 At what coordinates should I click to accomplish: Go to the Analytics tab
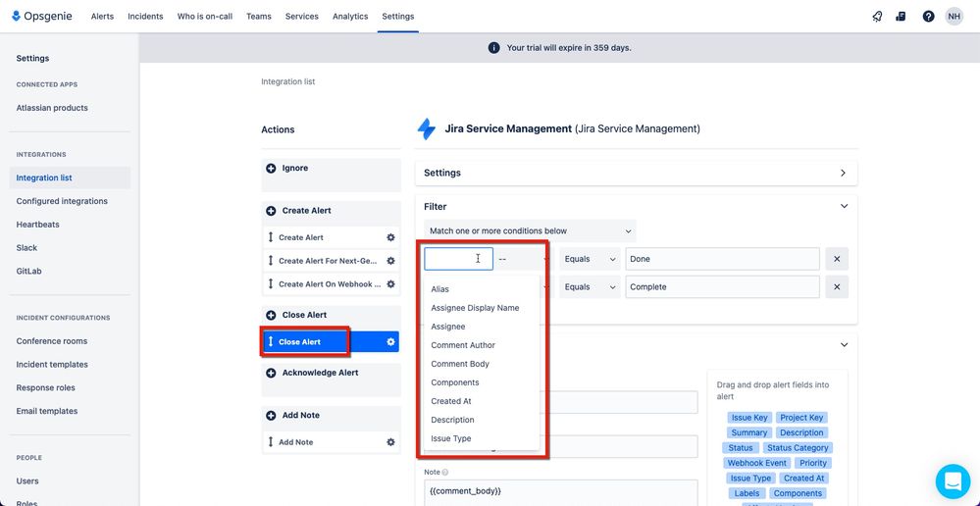pos(350,17)
